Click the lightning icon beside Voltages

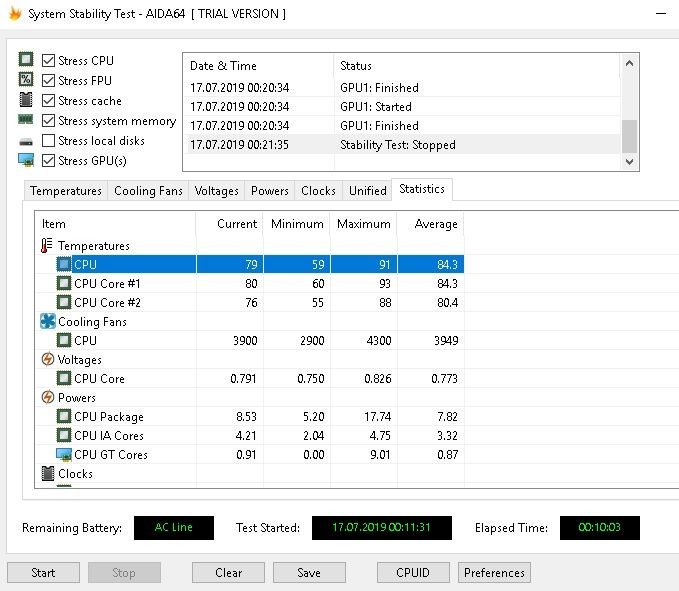48,359
